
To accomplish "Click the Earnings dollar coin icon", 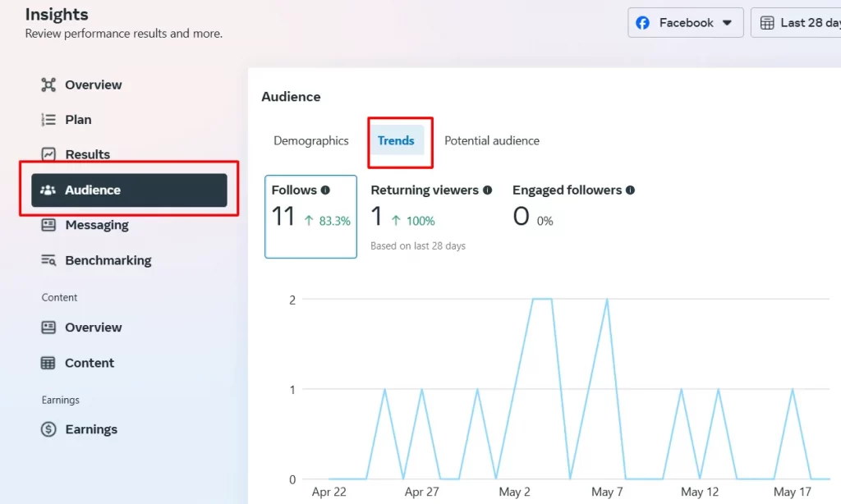I will (48, 429).
